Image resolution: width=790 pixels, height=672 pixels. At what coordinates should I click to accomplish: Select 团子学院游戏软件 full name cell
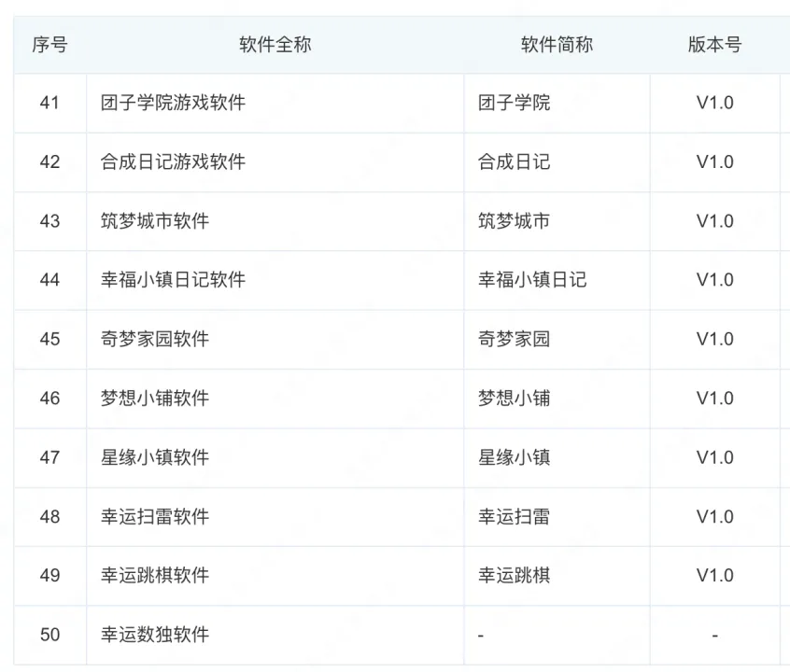(x=173, y=103)
